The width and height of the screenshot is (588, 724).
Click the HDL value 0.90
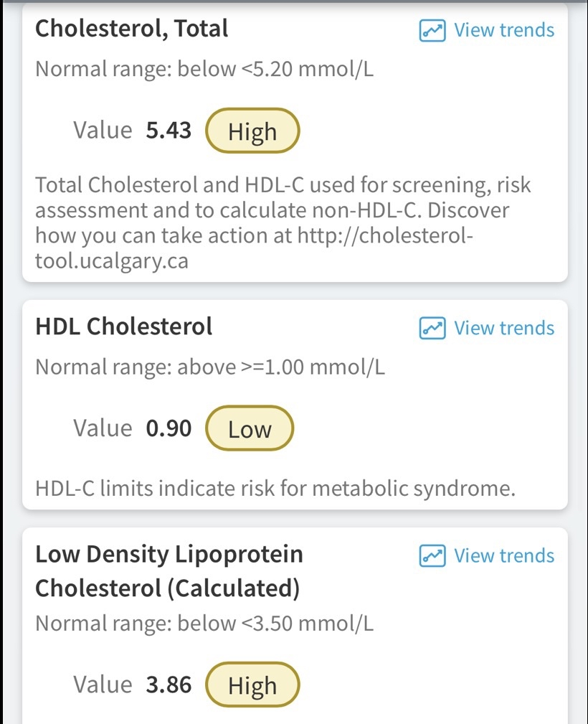coord(169,429)
